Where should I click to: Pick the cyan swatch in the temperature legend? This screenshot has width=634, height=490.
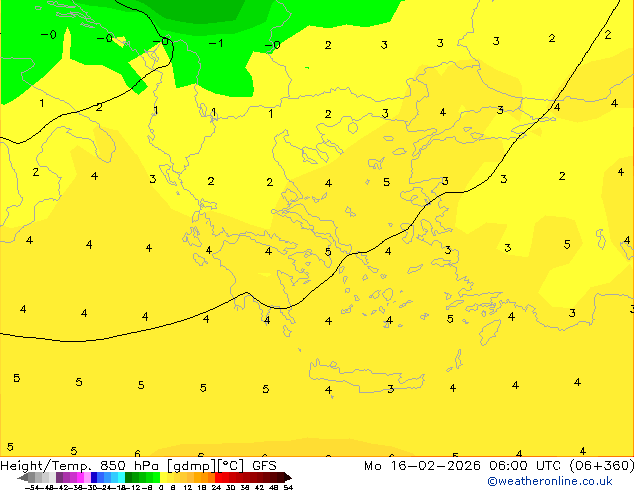point(121,477)
